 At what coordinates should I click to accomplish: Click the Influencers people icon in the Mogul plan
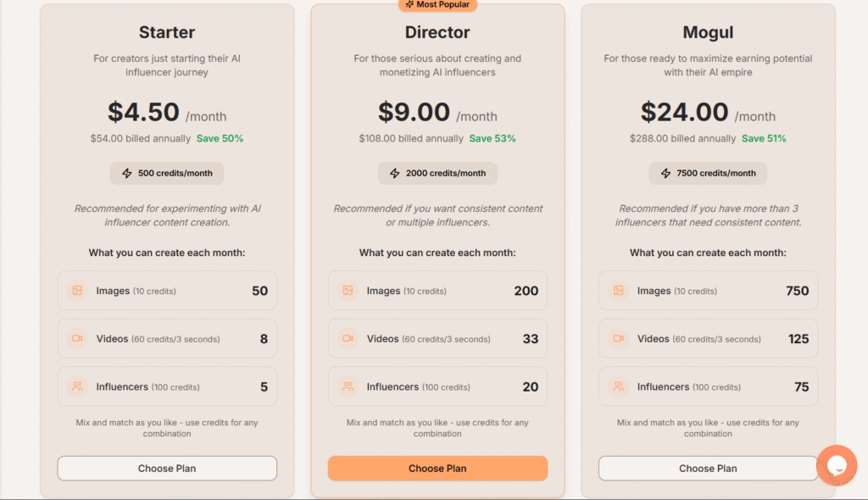617,386
